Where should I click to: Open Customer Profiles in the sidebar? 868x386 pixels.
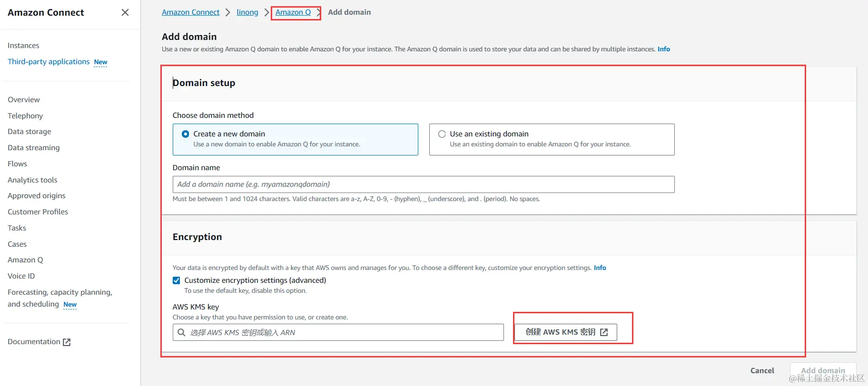tap(38, 212)
